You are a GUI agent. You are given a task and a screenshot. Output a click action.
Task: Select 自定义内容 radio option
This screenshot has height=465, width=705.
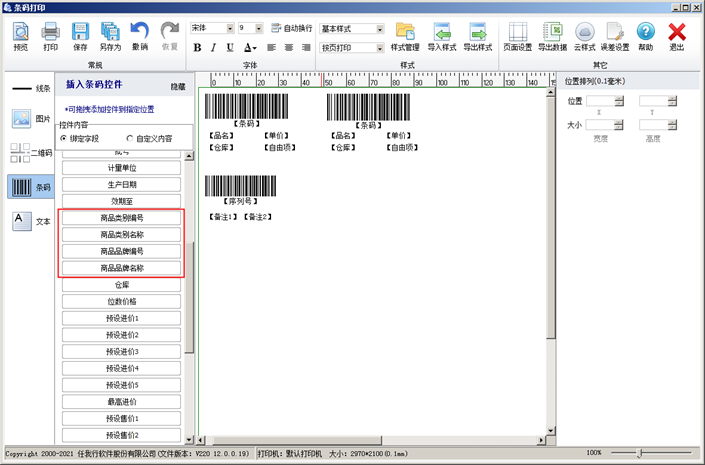click(130, 138)
